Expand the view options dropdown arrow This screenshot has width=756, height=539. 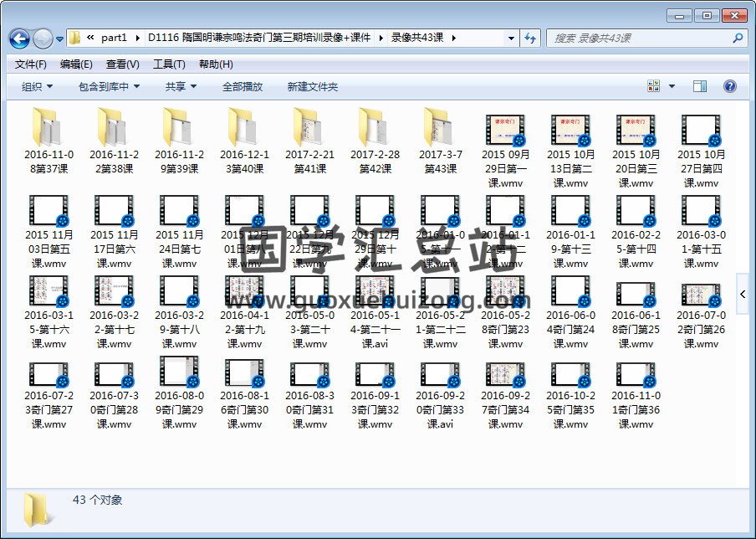point(672,86)
